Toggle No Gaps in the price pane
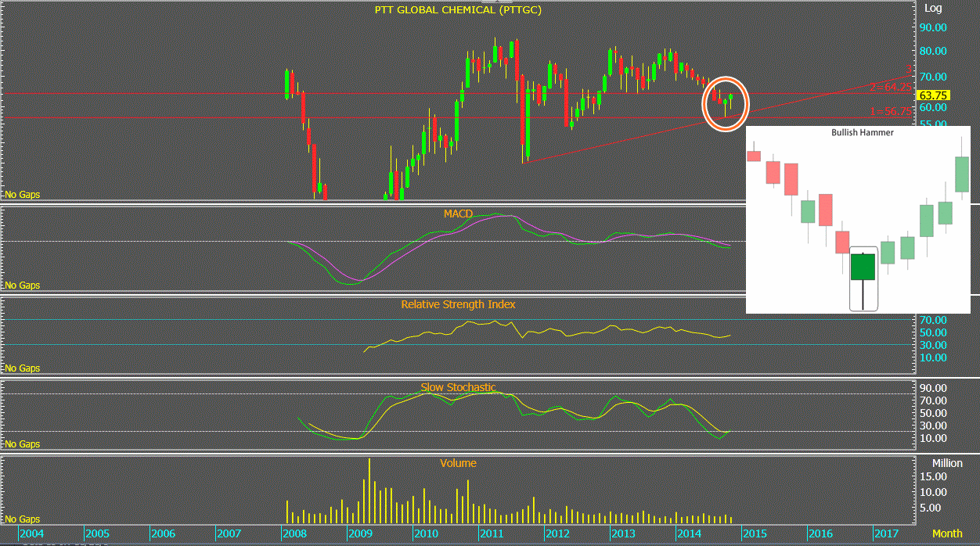Screen dimensions: 980x546 pos(23,195)
